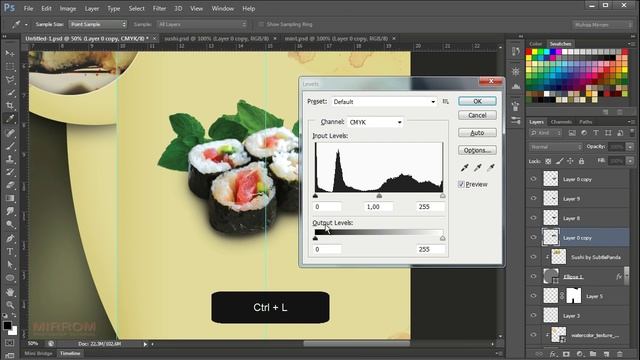This screenshot has width=640, height=360.
Task: Select the Zoom tool
Action: tap(10, 305)
